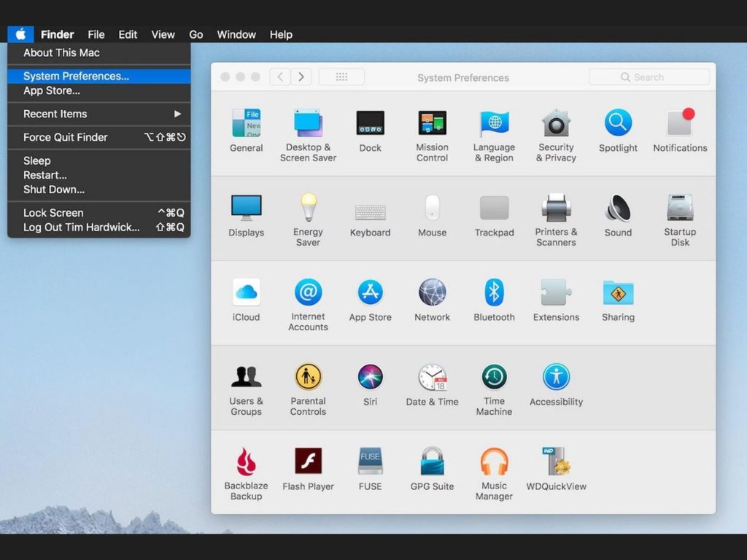Open Accessibility settings
Image resolution: width=747 pixels, height=560 pixels.
(x=556, y=377)
